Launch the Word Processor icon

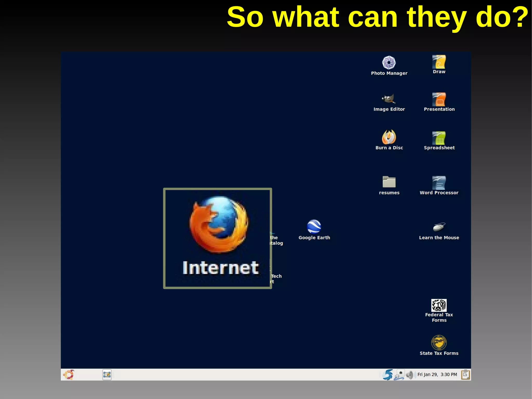click(x=439, y=183)
